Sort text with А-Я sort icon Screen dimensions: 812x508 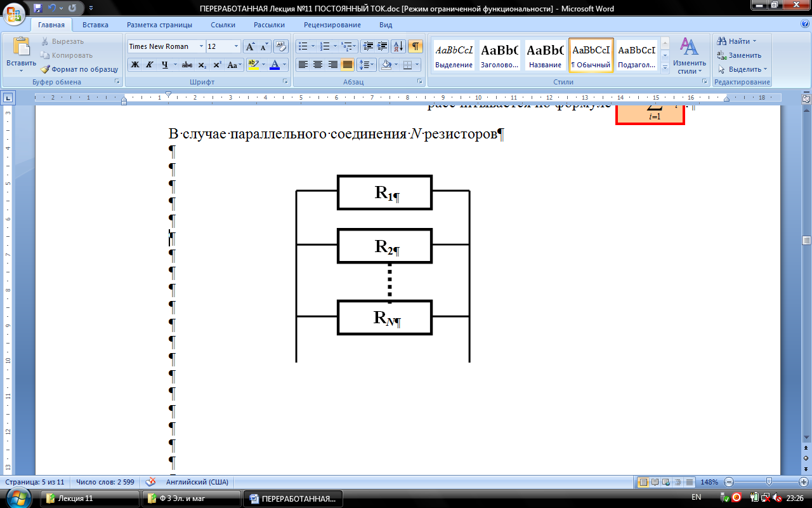click(399, 46)
